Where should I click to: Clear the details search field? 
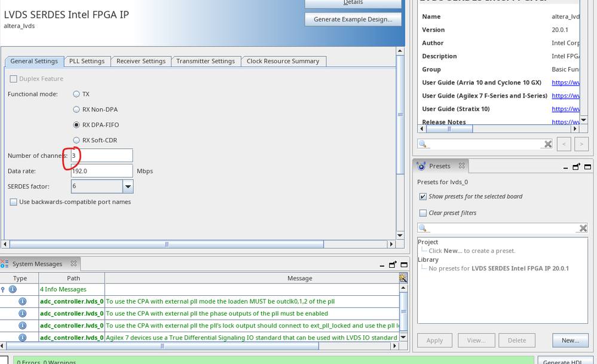tap(548, 144)
